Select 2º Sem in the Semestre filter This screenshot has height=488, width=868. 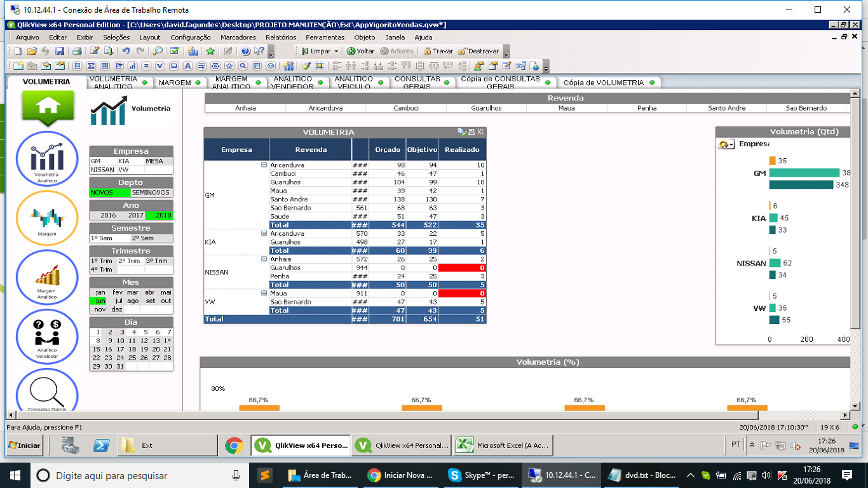click(x=152, y=238)
